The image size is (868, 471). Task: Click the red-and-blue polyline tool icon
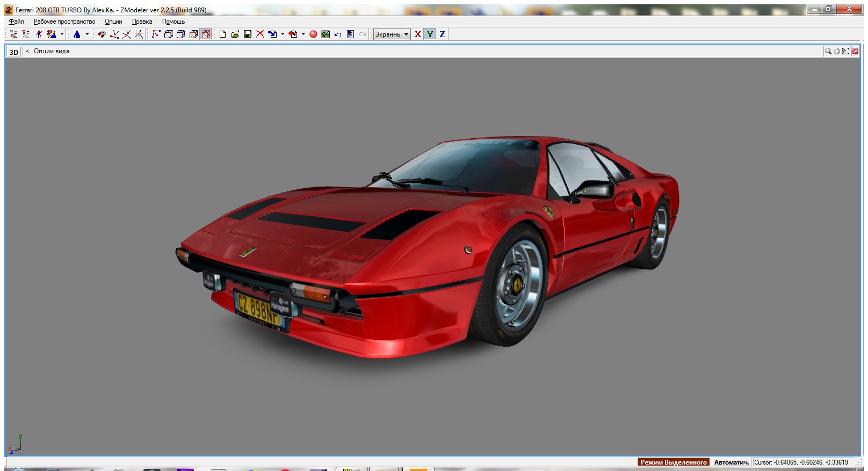(156, 34)
